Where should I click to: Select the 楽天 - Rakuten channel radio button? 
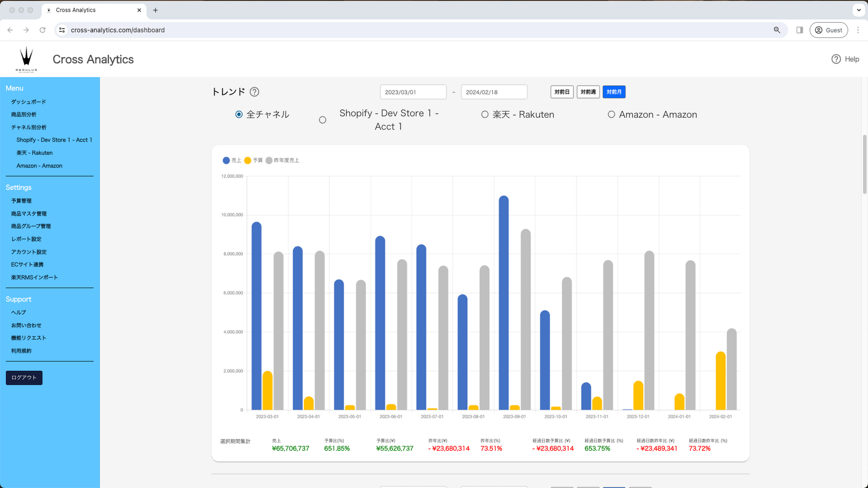(x=483, y=114)
